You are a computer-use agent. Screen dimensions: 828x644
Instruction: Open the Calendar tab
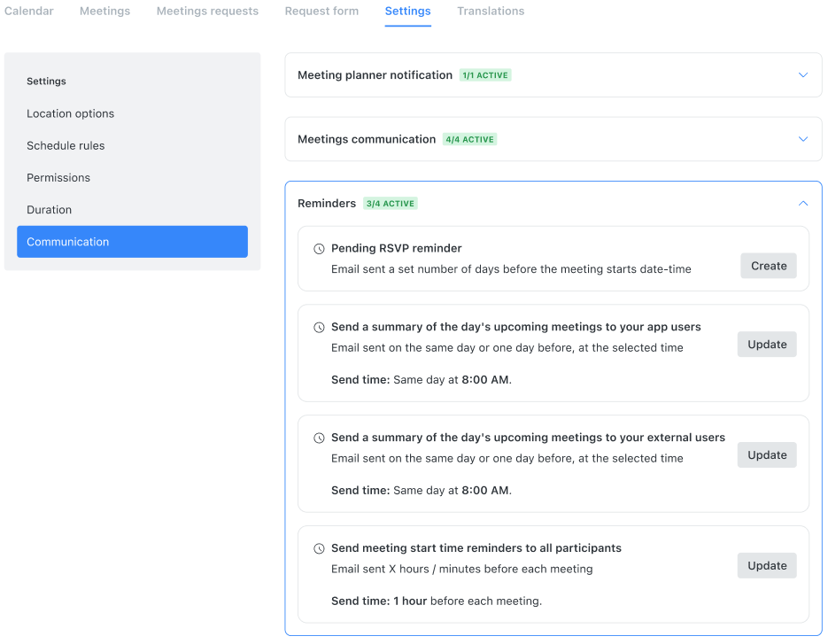pos(29,12)
